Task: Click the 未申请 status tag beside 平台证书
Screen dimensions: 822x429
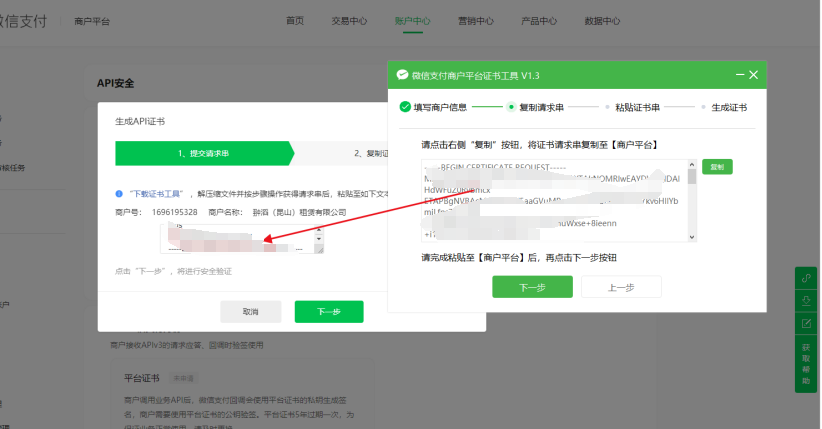Action: [x=183, y=378]
